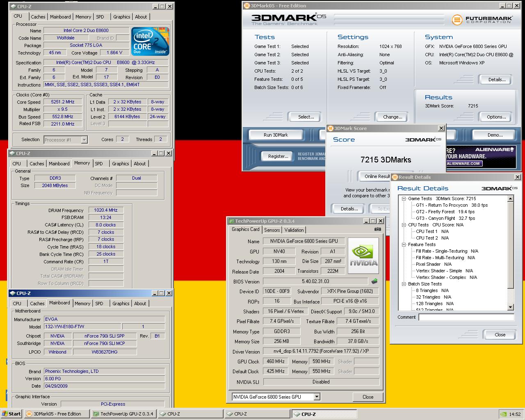The height and width of the screenshot is (420, 525).
Task: Click the mainboard model 132-YW-E180-FTW
Action: (x=82, y=326)
